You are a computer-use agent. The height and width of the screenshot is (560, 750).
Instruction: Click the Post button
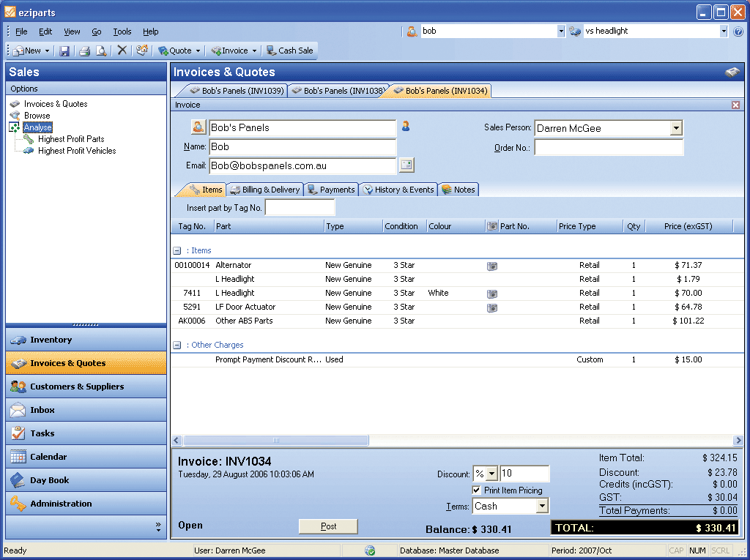tap(328, 526)
